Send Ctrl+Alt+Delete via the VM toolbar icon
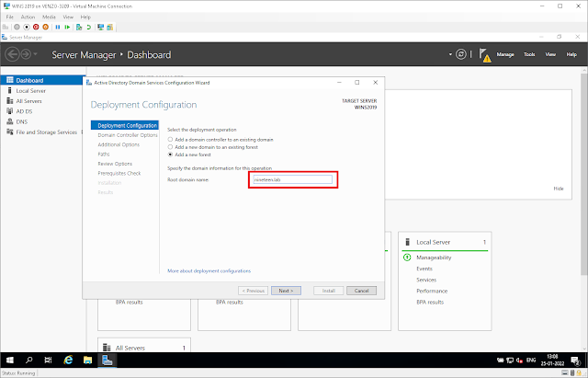This screenshot has height=378, width=588. click(6, 27)
